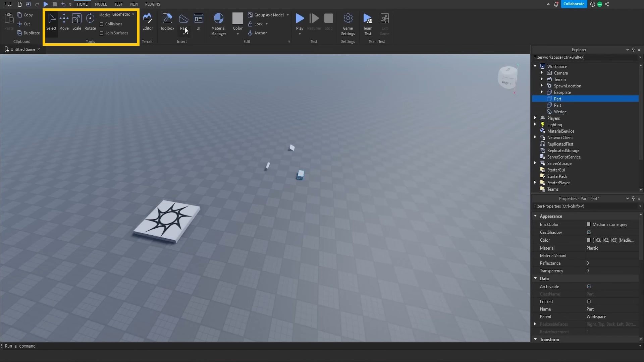644x362 pixels.
Task: Toggle Join Surfaces checkbox
Action: pyautogui.click(x=101, y=33)
